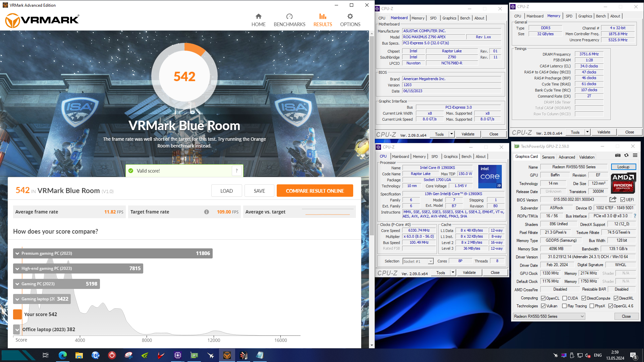Click the 542 score gauge ring
The height and width of the screenshot is (362, 644).
pos(184,76)
